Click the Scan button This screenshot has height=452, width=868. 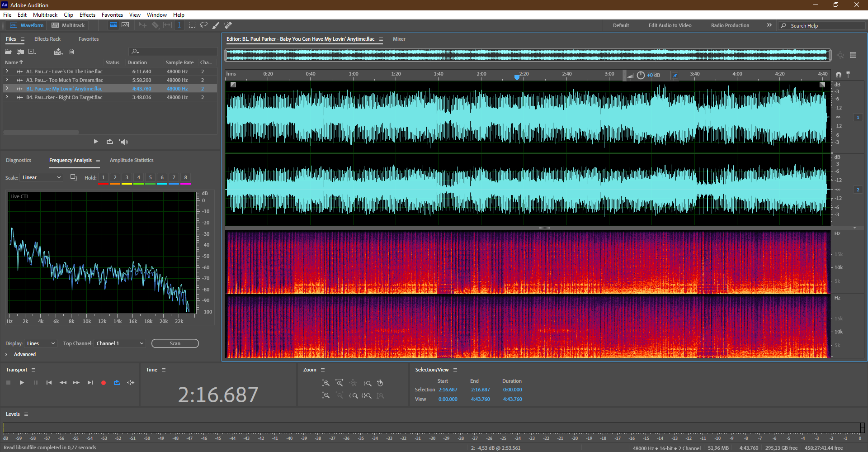point(175,343)
